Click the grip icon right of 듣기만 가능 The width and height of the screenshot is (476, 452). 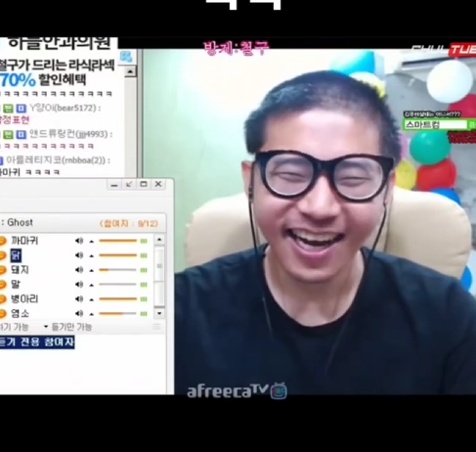click(x=156, y=327)
